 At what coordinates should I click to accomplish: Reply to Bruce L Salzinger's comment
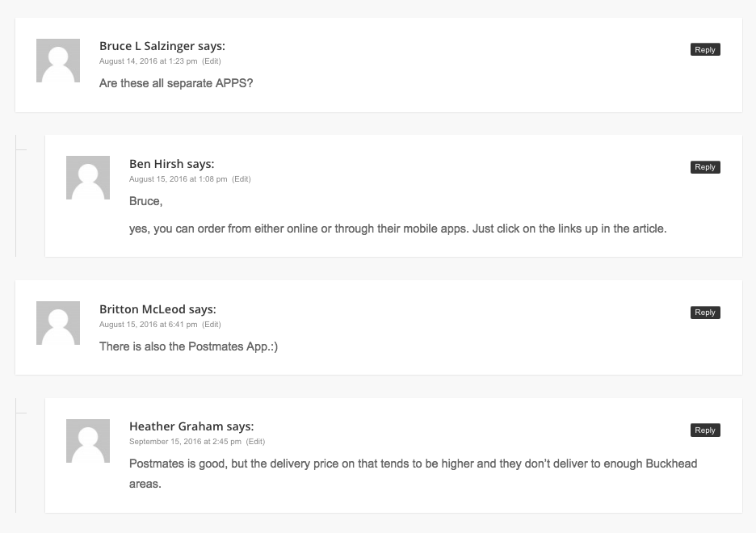coord(705,49)
